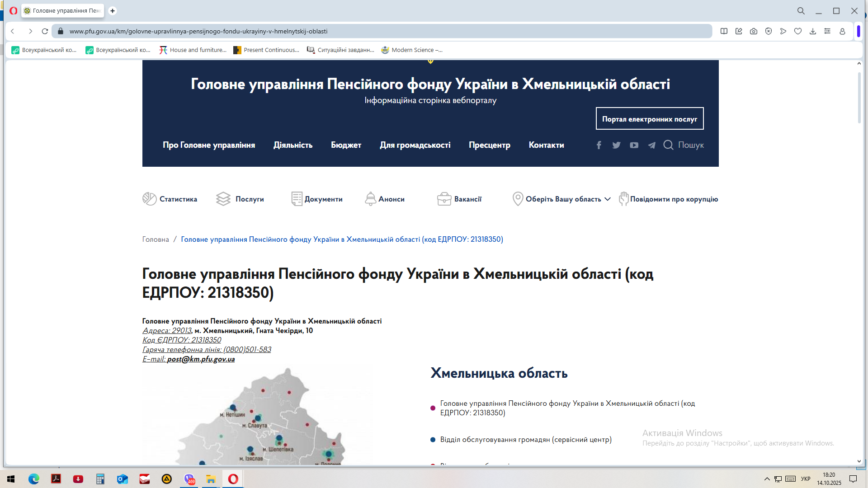Image resolution: width=868 pixels, height=488 pixels.
Task: Add page to bookmarks heart icon
Action: pyautogui.click(x=798, y=31)
